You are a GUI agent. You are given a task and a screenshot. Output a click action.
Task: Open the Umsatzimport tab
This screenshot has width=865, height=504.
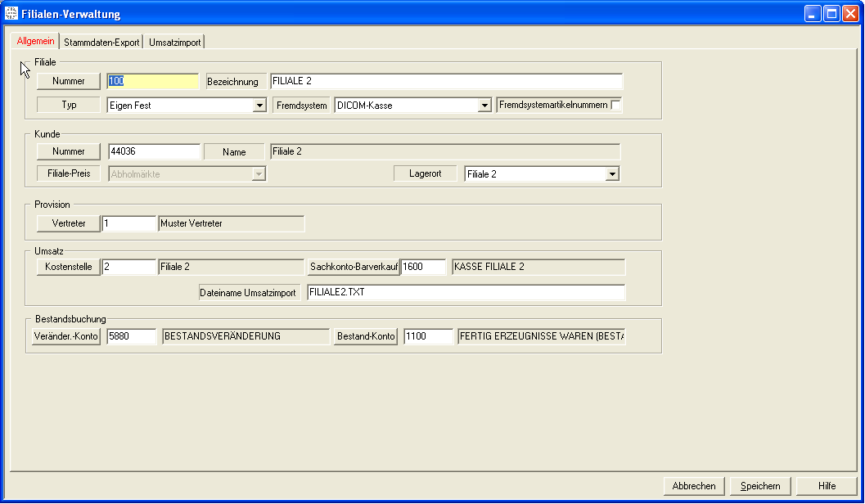[x=174, y=42]
